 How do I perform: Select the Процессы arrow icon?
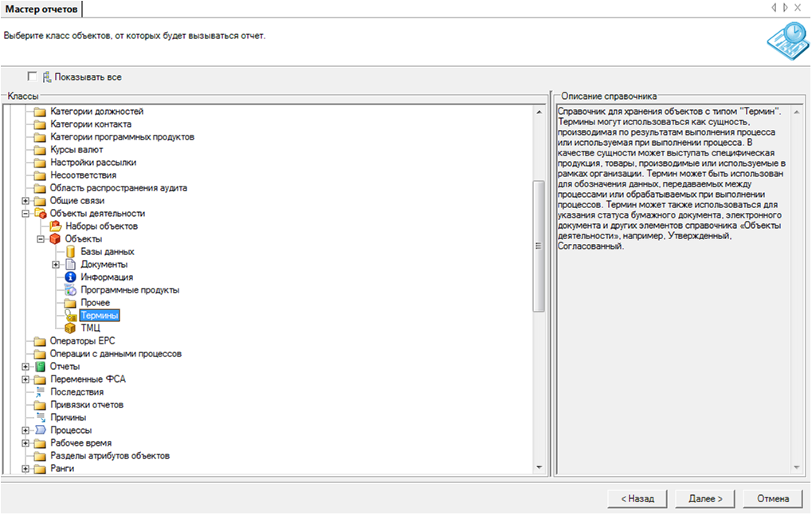click(40, 430)
